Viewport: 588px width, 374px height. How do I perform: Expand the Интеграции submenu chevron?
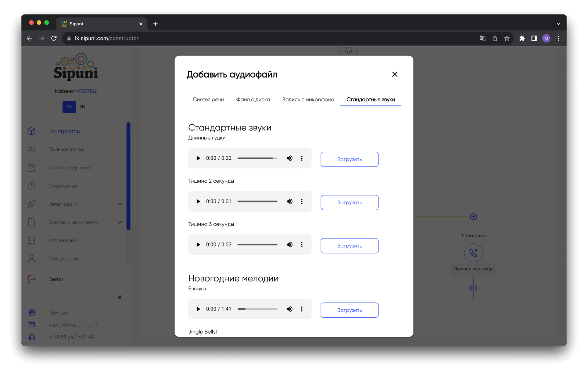tap(120, 204)
